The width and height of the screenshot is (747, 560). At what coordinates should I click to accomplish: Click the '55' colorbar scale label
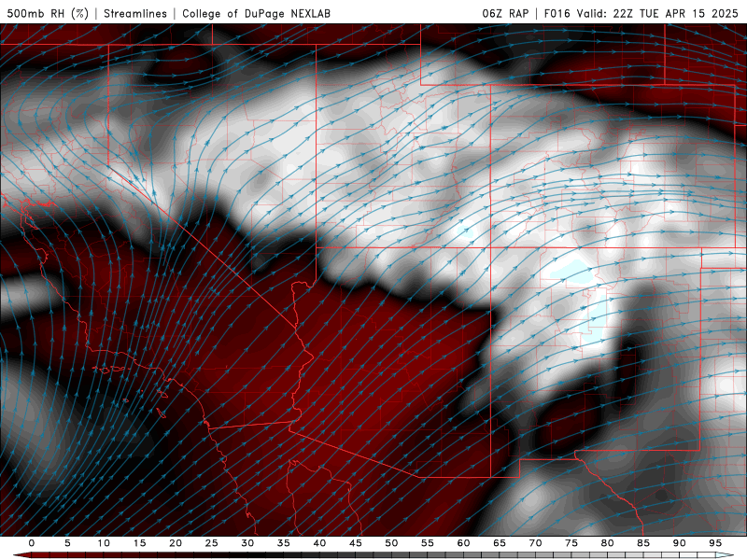[x=428, y=543]
